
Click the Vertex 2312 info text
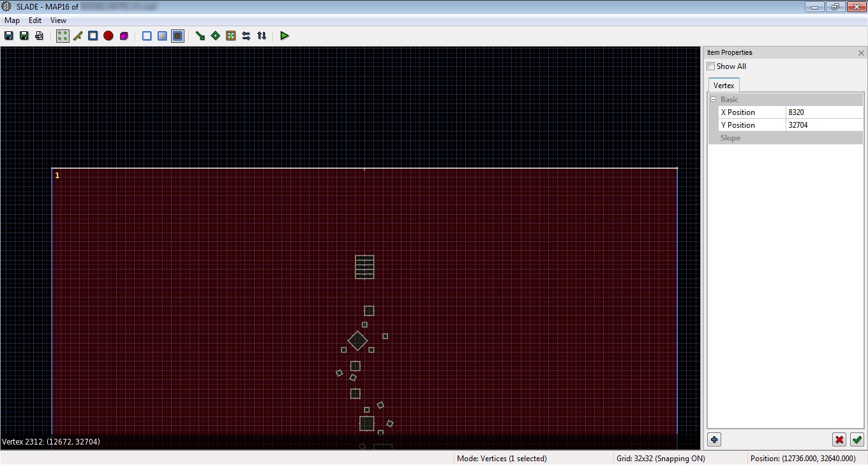tap(51, 442)
